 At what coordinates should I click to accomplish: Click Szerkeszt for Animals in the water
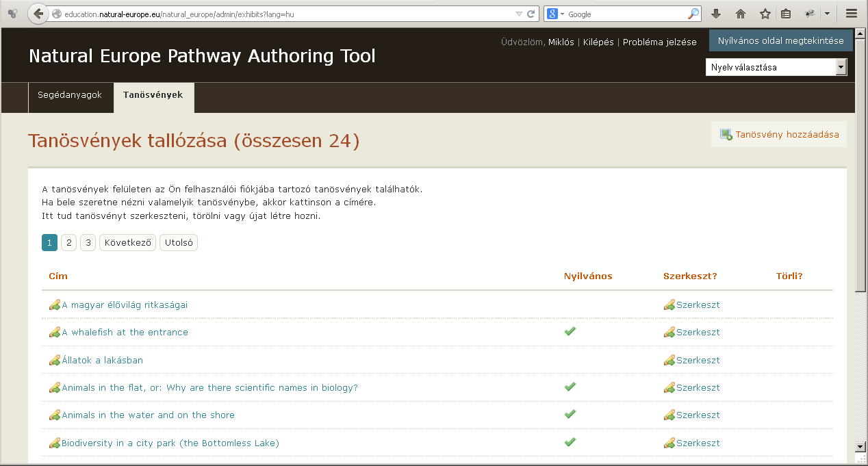pos(698,415)
